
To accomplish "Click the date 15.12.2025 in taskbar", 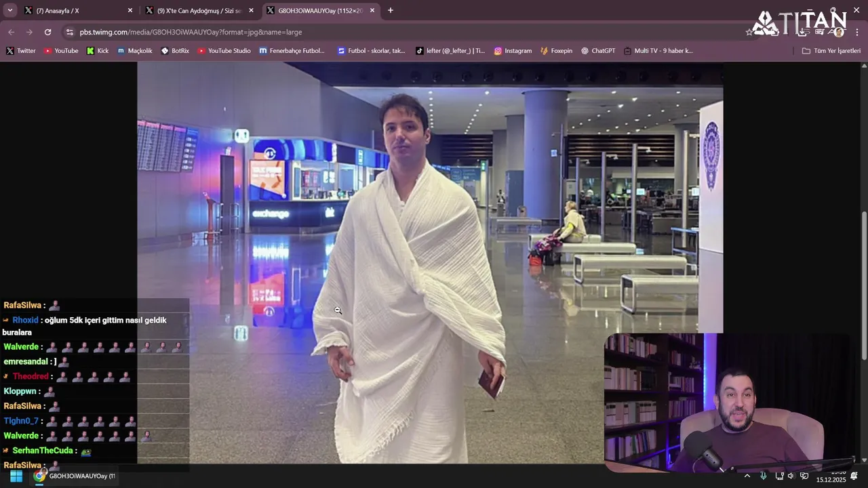I will point(831,480).
